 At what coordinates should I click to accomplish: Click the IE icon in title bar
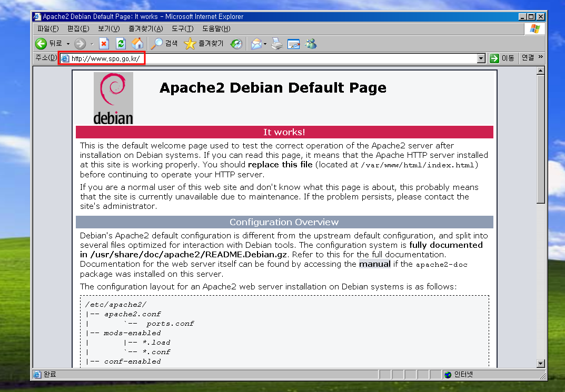click(37, 16)
